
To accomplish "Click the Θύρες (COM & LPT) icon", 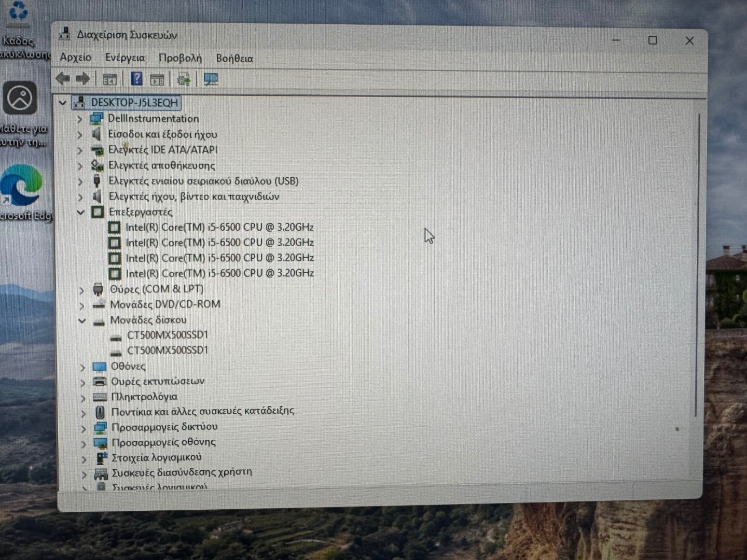I will pyautogui.click(x=98, y=289).
